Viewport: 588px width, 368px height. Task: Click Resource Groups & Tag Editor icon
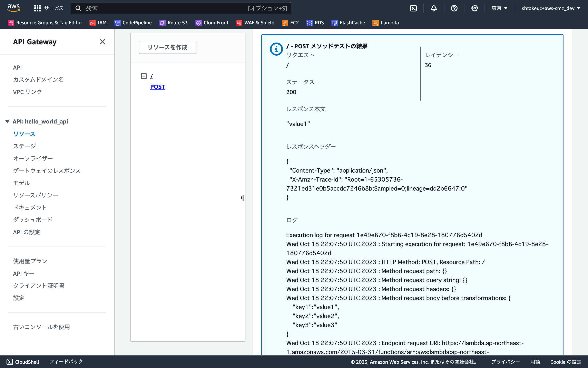pos(11,23)
